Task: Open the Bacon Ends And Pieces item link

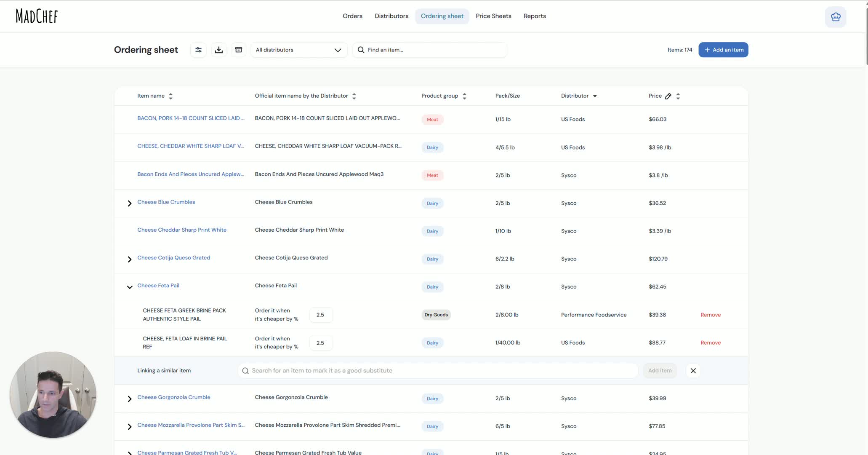Action: (190, 174)
